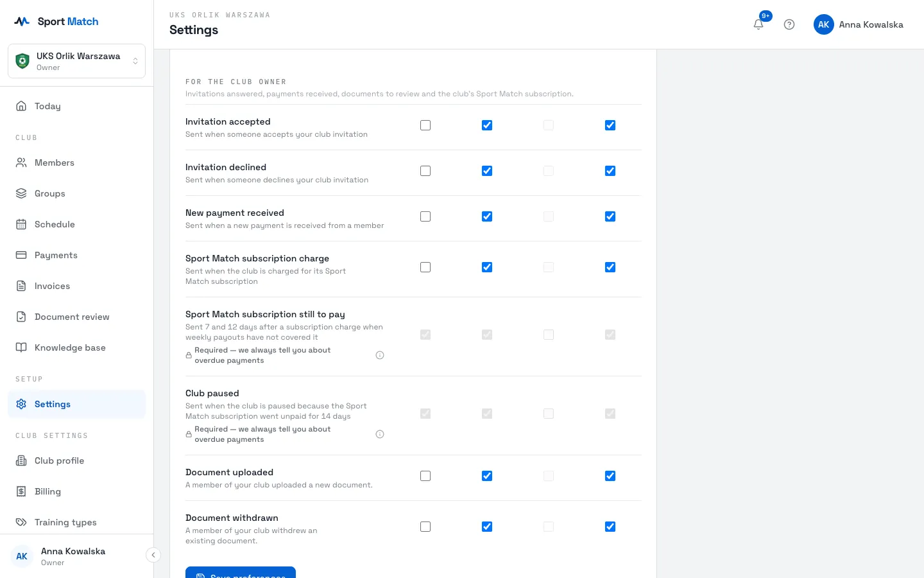
Task: Uncheck the second checkbox for Invitation accepted
Action: 487,125
